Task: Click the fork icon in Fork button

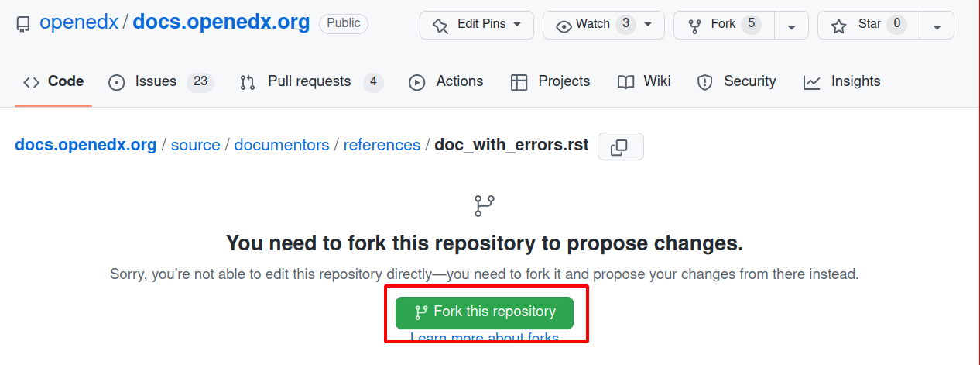Action: coord(695,26)
